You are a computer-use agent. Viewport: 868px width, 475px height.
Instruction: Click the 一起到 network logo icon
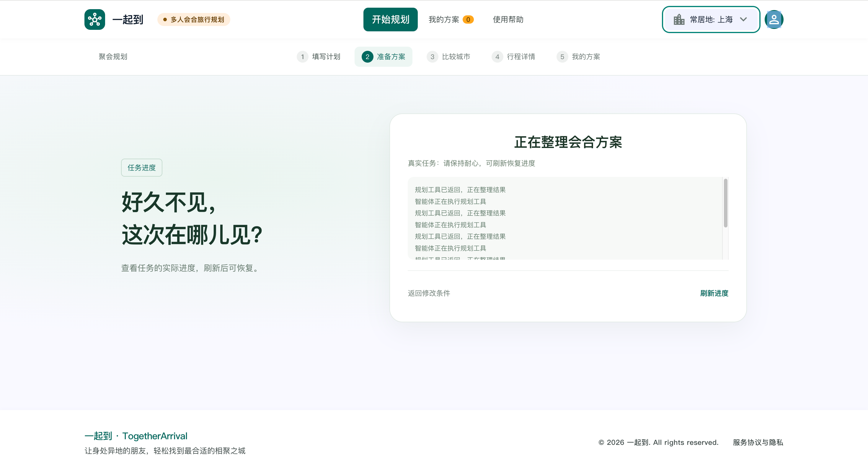click(95, 19)
